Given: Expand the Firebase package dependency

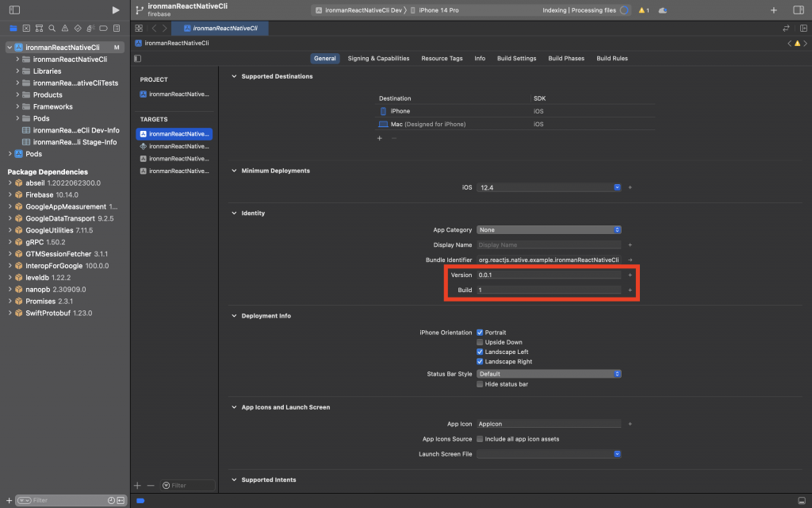Looking at the screenshot, I should 10,195.
